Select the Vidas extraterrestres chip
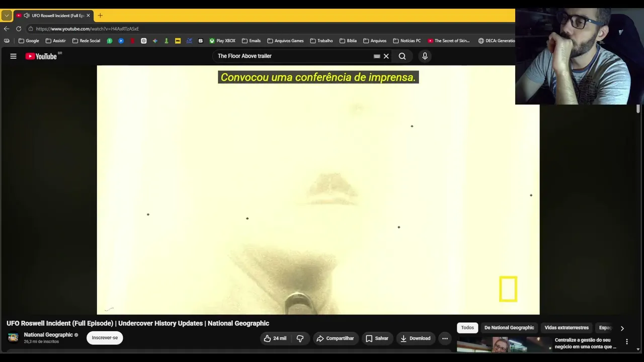The image size is (644, 362). (567, 328)
